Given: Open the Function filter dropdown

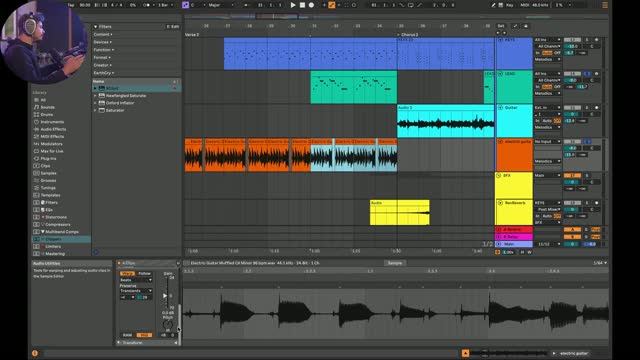Looking at the screenshot, I should click(103, 50).
